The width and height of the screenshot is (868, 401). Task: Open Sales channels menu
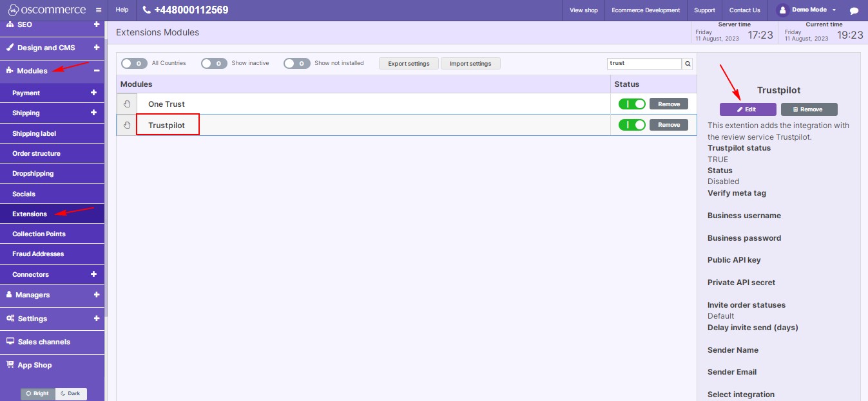(x=52, y=342)
